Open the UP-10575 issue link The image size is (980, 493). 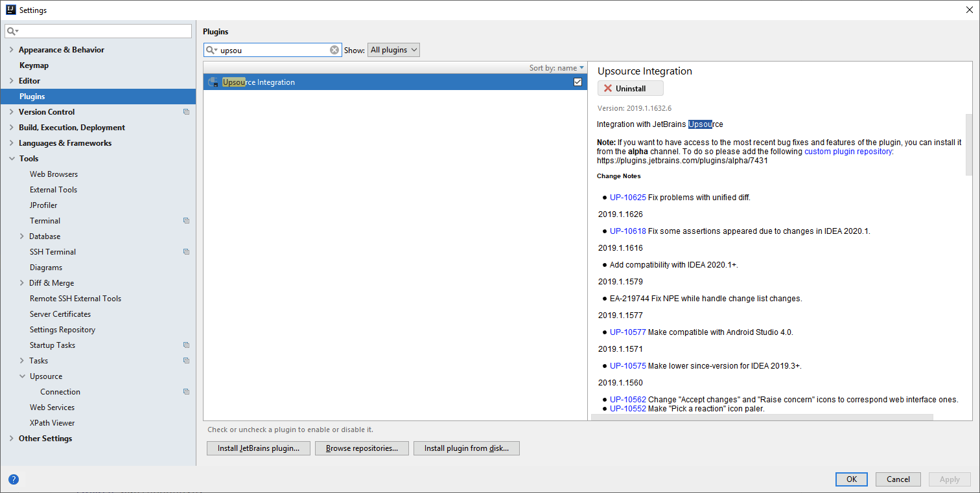[628, 366]
